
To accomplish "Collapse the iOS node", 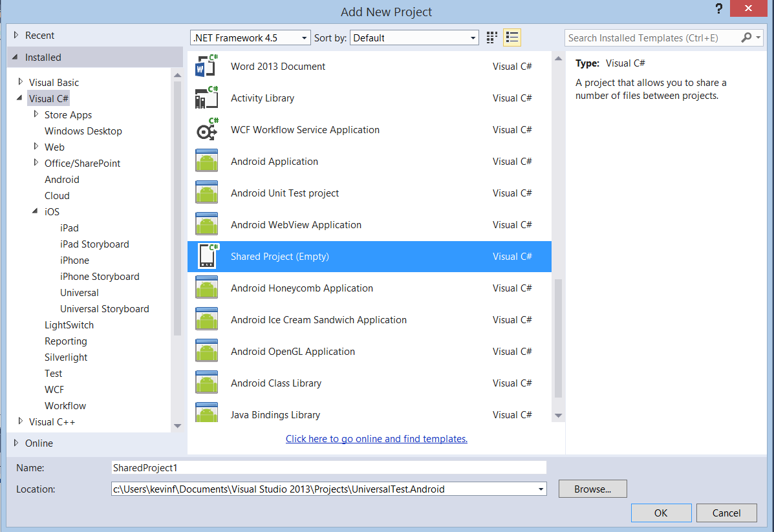I will 35,211.
